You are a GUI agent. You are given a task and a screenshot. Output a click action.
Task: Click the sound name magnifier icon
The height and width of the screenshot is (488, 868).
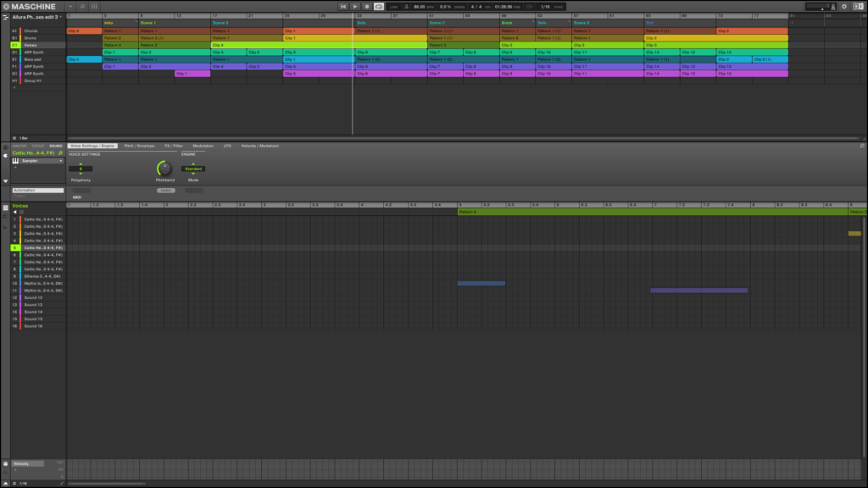point(60,153)
